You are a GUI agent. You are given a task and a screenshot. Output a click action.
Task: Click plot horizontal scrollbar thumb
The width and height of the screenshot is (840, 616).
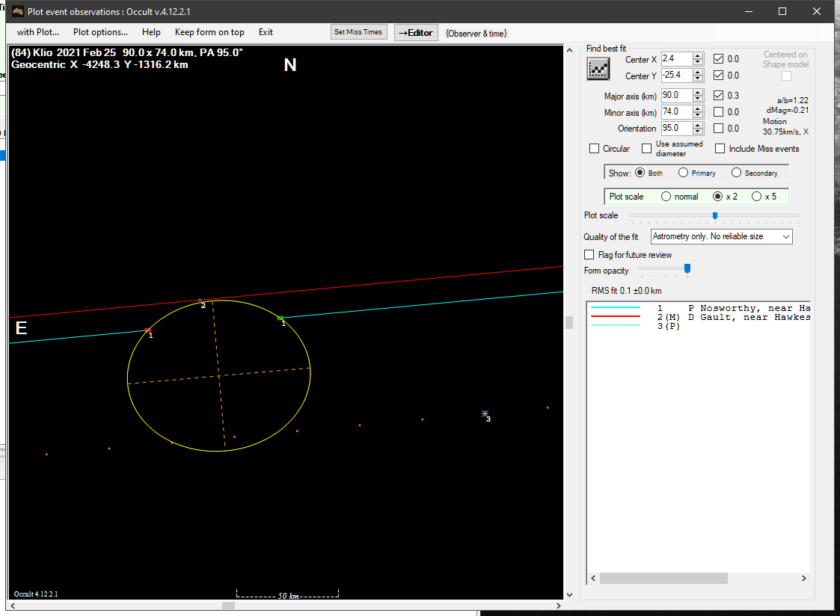point(229,606)
